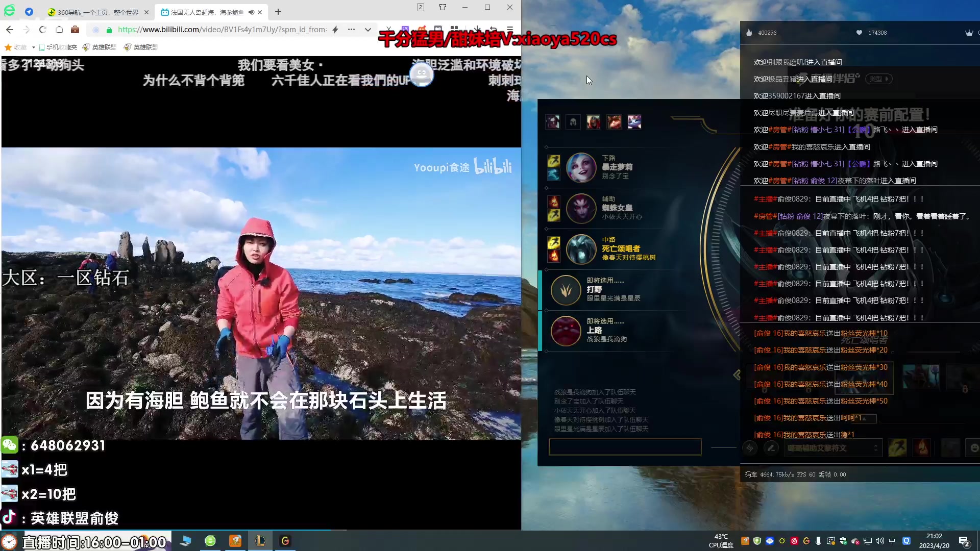Select the 暴走萝莉 bottom lane teammate

point(581,167)
